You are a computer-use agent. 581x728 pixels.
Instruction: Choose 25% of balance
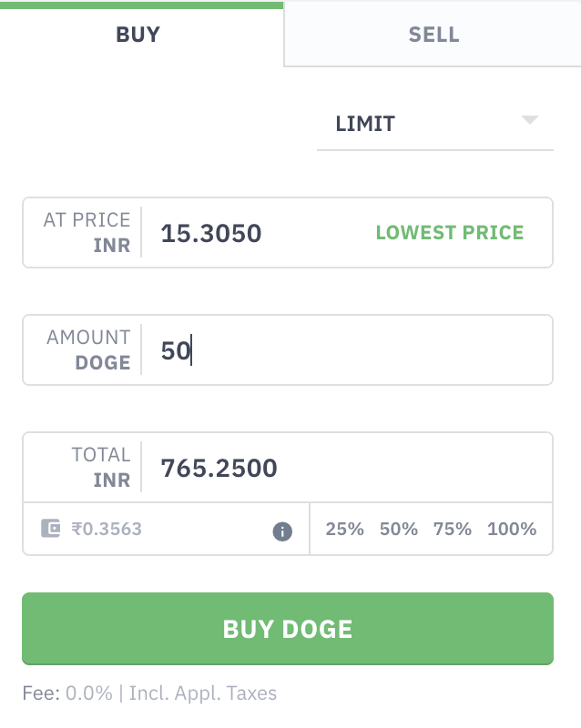click(x=344, y=529)
